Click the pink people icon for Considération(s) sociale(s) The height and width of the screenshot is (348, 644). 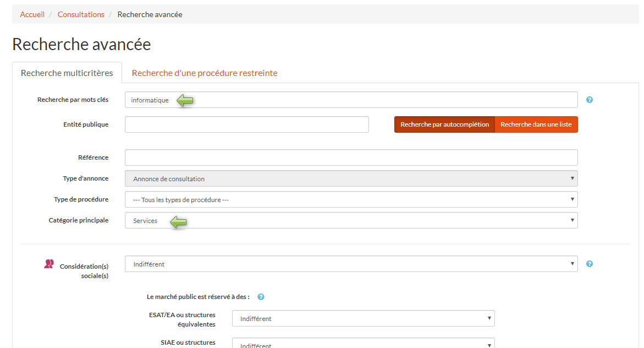[49, 264]
